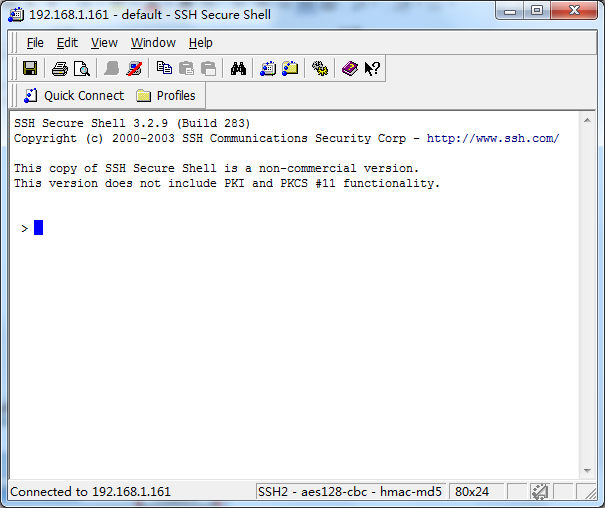Image resolution: width=605 pixels, height=508 pixels.
Task: Maximize the SSH Secure Shell window
Action: point(537,11)
